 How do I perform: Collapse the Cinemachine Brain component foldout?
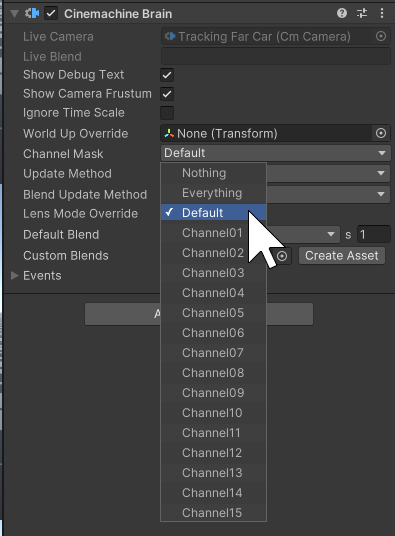[14, 14]
